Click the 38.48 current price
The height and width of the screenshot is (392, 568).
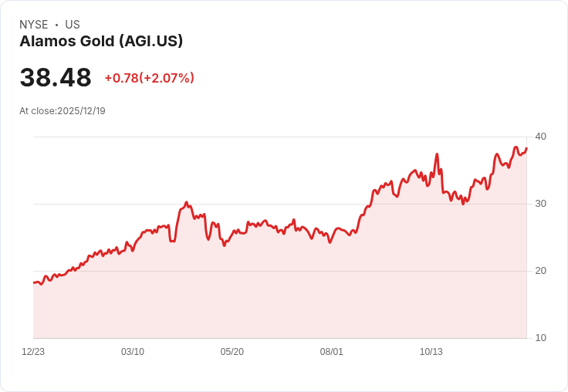point(56,78)
